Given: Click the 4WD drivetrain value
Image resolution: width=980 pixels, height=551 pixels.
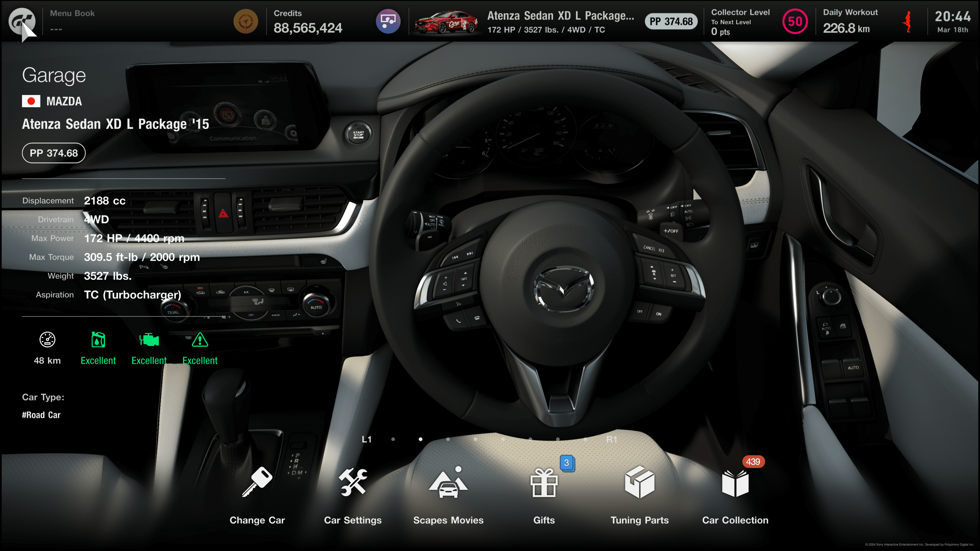Looking at the screenshot, I should click(96, 219).
